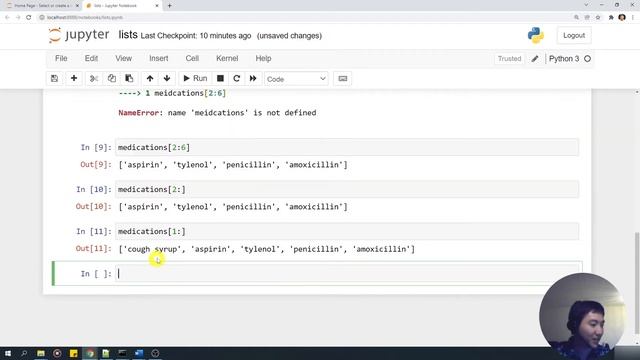Restart the kernel icon
Image resolution: width=640 pixels, height=360 pixels.
pos(236,78)
